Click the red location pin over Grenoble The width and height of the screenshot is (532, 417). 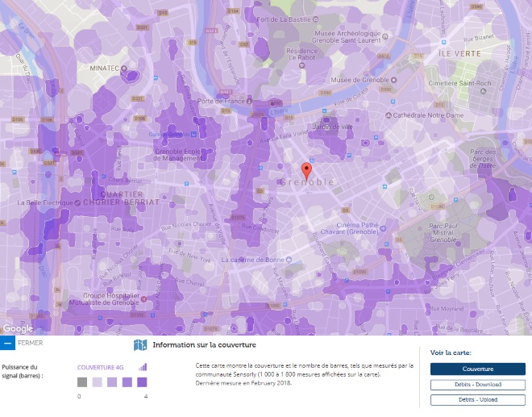coord(306,171)
